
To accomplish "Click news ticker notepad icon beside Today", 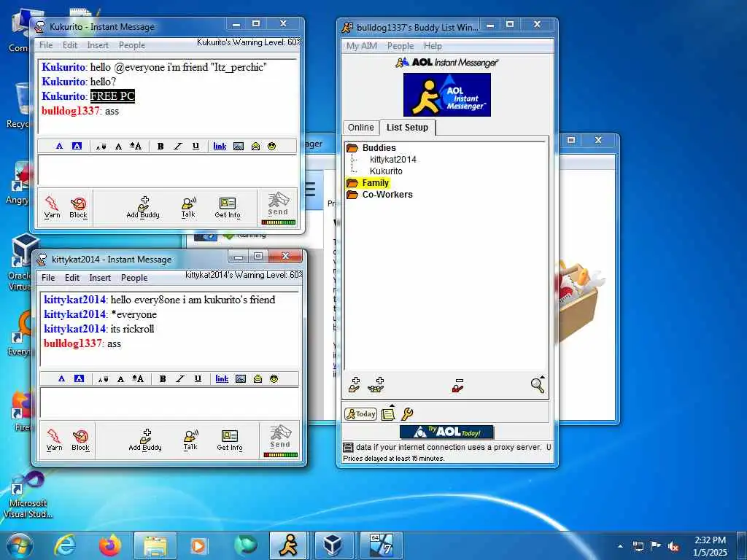I will coord(388,413).
